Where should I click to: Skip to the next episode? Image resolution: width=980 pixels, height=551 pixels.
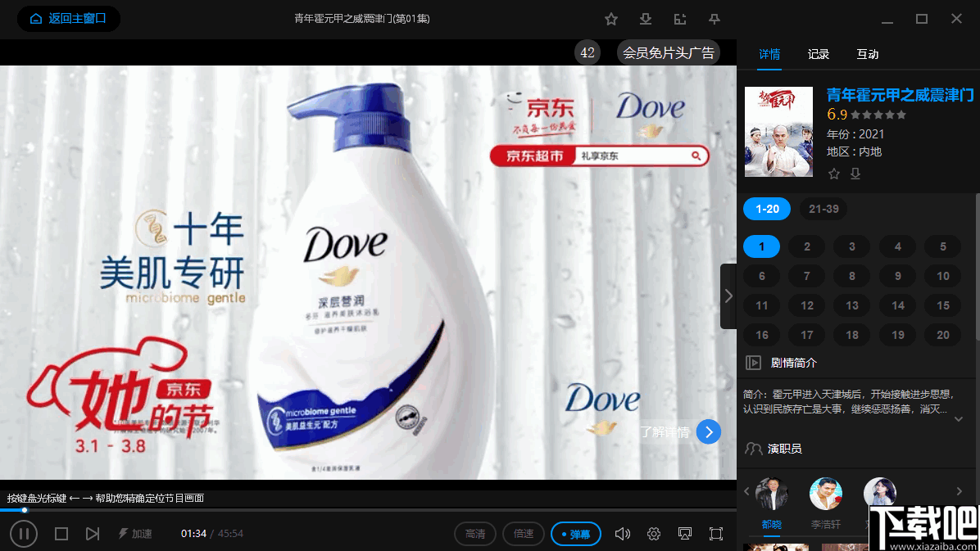[93, 534]
